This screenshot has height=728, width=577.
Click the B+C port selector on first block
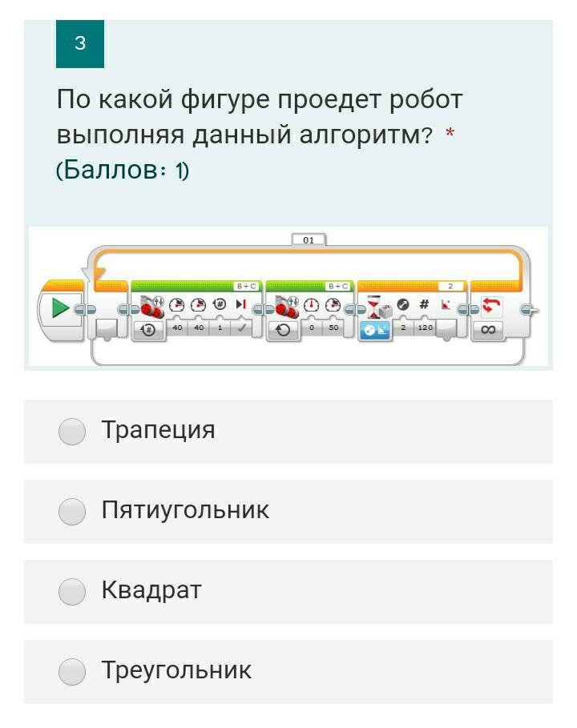click(245, 286)
